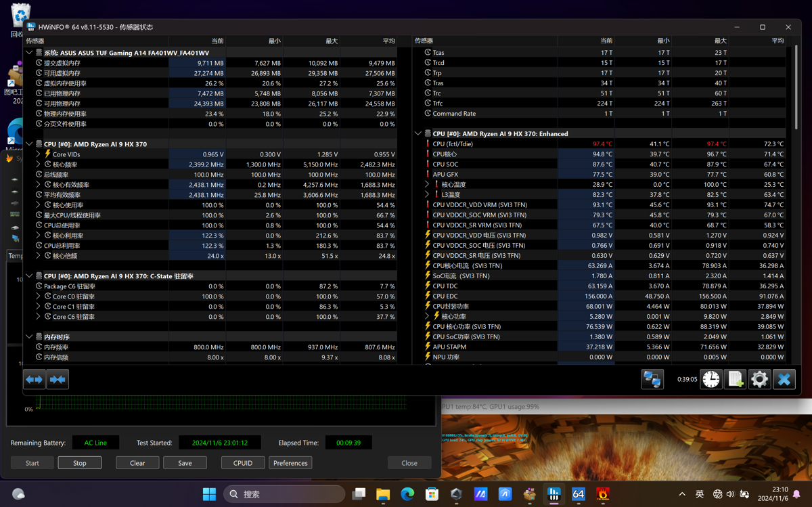Close sensors with the blue X icon
This screenshot has width=812, height=507.
point(784,380)
